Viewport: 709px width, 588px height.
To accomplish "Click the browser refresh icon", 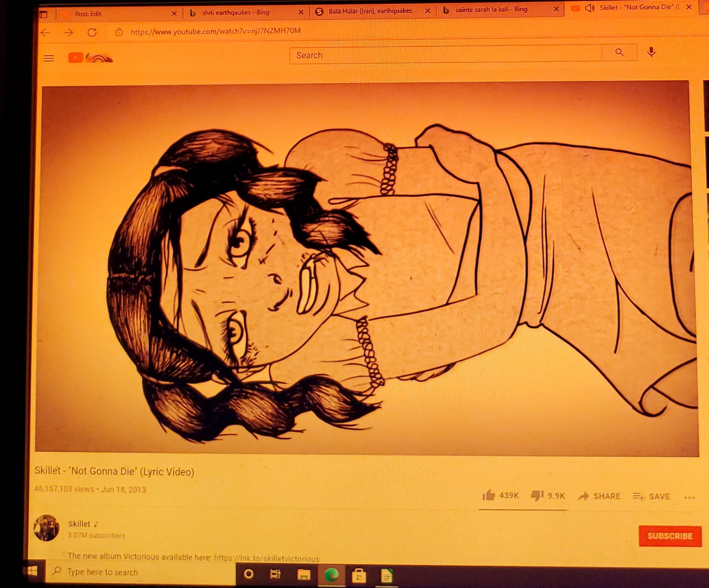I will coord(92,33).
